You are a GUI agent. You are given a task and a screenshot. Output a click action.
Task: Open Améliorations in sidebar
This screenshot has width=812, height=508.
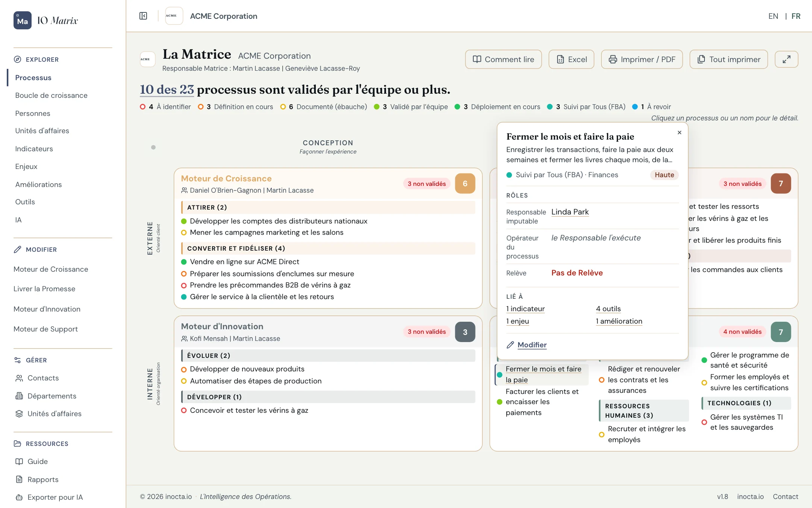[38, 184]
